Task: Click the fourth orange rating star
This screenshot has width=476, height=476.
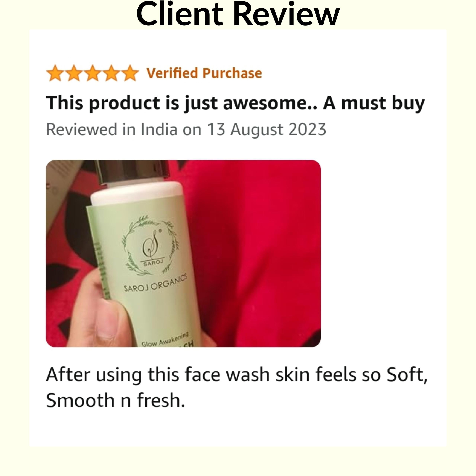Action: click(111, 73)
